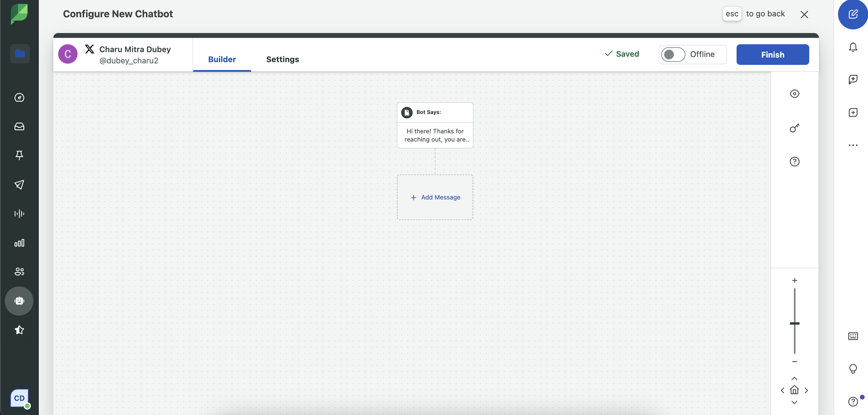Click the canvas zoom slider handle

(x=794, y=323)
